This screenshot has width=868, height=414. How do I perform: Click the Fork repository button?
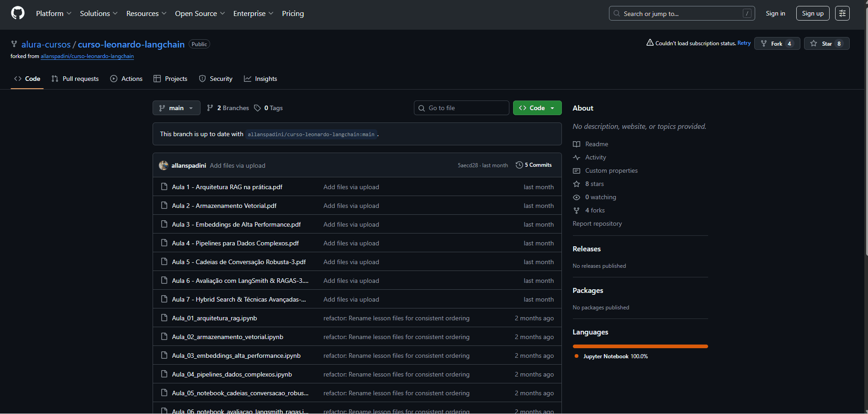[x=777, y=44]
